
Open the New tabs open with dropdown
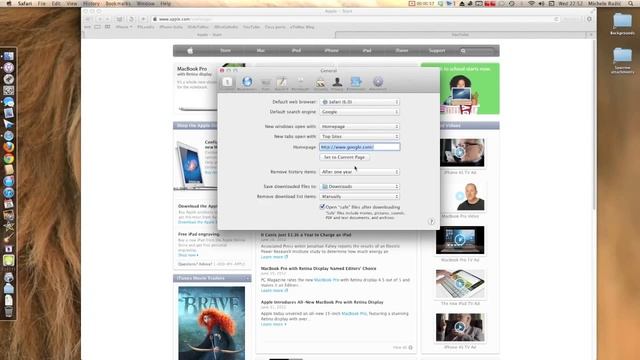pos(359,136)
